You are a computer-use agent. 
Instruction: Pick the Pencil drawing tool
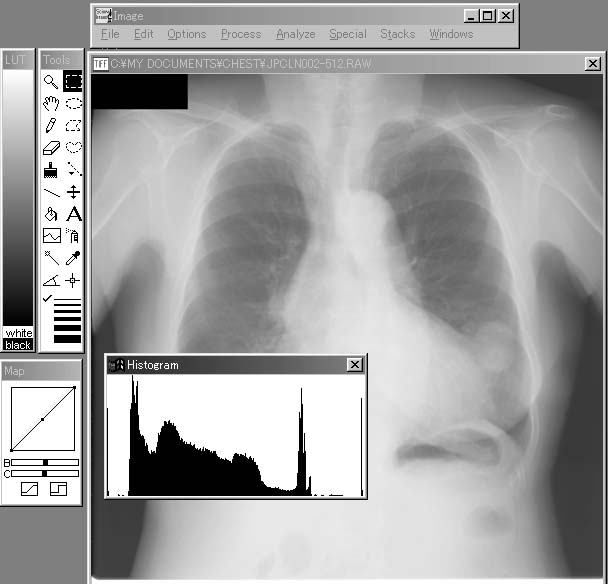[51, 126]
